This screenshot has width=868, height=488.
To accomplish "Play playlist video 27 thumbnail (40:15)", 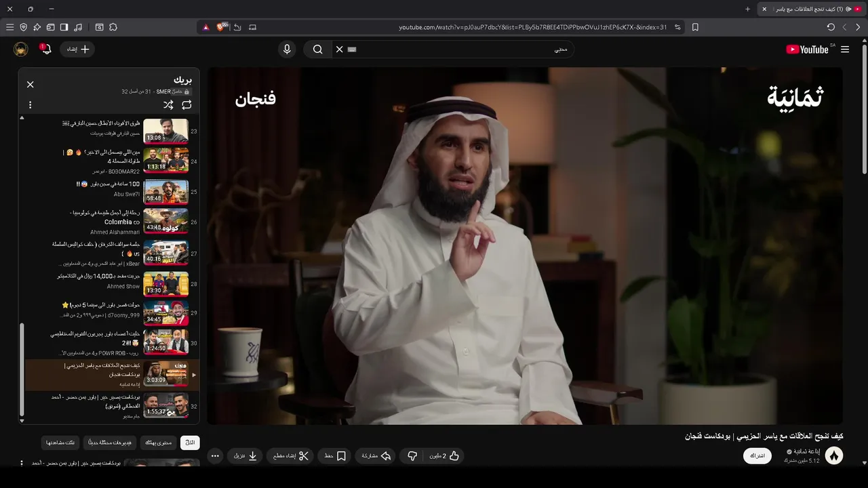I will click(x=165, y=252).
